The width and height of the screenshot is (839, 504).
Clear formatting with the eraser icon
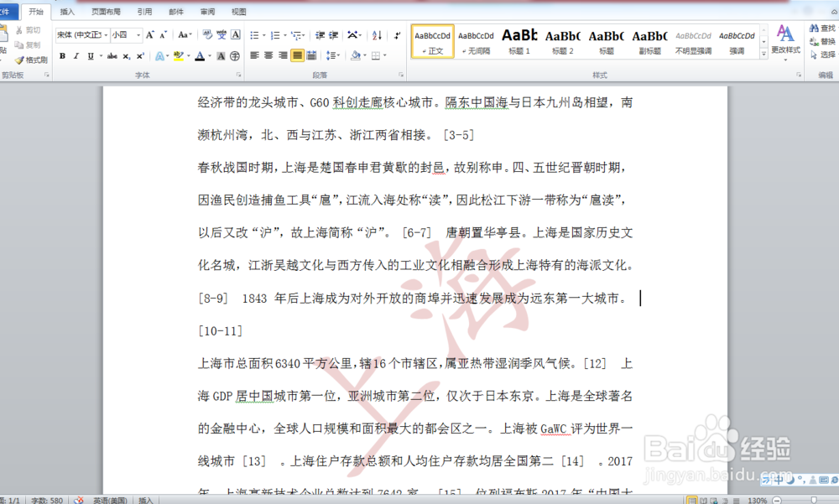[207, 34]
